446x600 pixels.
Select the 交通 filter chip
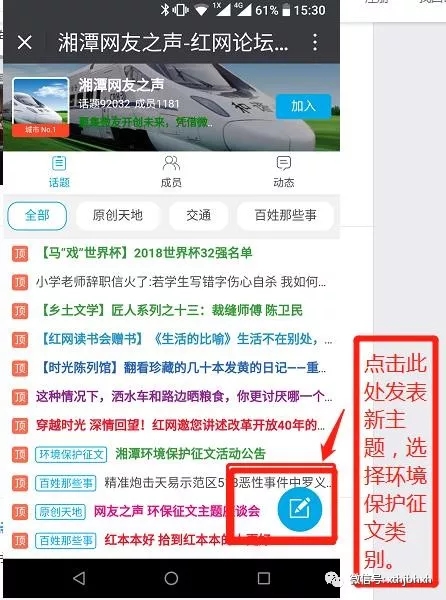(199, 215)
